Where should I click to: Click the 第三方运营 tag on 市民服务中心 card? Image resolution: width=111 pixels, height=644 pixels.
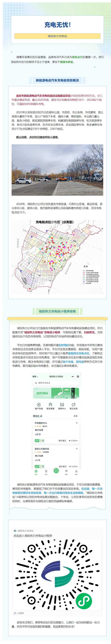[39, 430]
